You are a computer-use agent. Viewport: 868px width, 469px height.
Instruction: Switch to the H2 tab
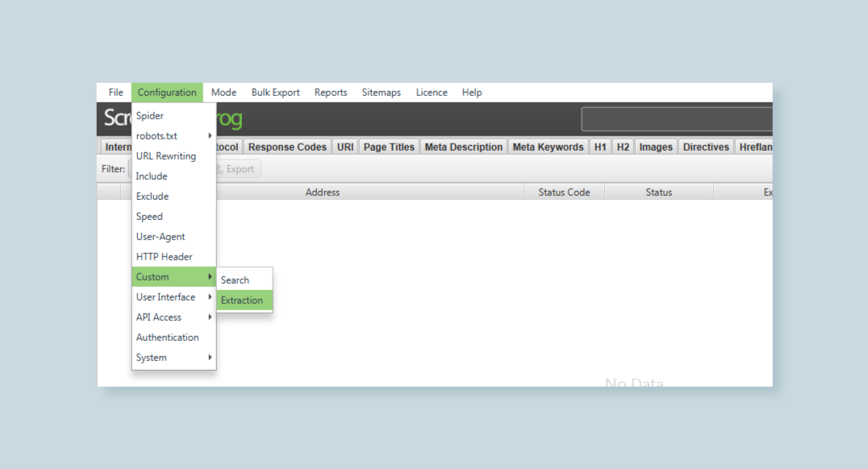[623, 147]
